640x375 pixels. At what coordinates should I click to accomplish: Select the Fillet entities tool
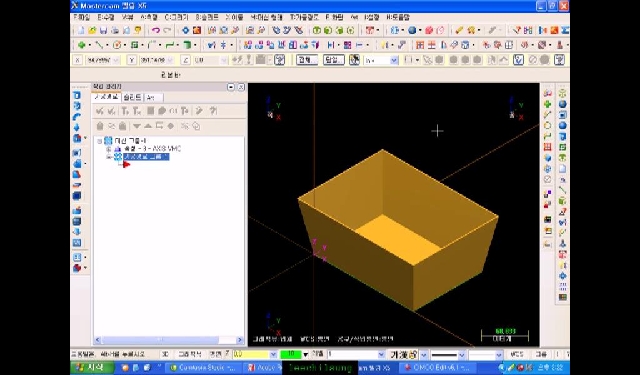pos(152,45)
